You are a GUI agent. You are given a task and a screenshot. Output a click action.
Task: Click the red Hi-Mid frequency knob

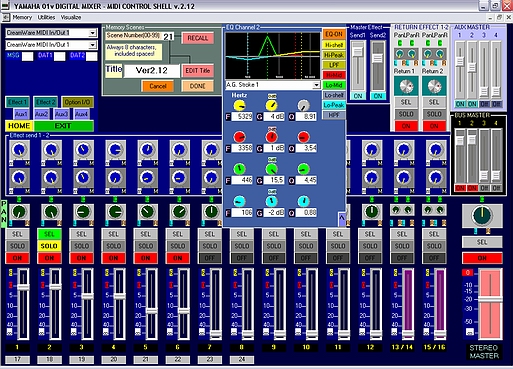point(239,137)
